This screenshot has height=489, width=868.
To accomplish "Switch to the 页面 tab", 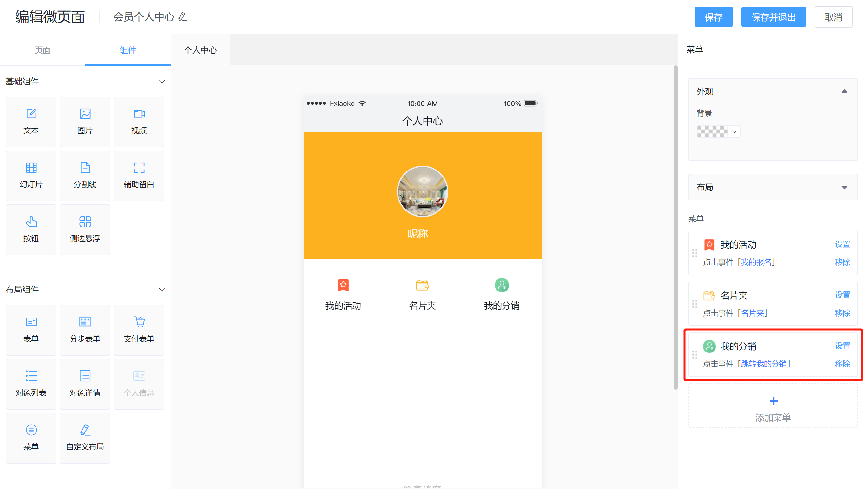I will click(x=43, y=50).
